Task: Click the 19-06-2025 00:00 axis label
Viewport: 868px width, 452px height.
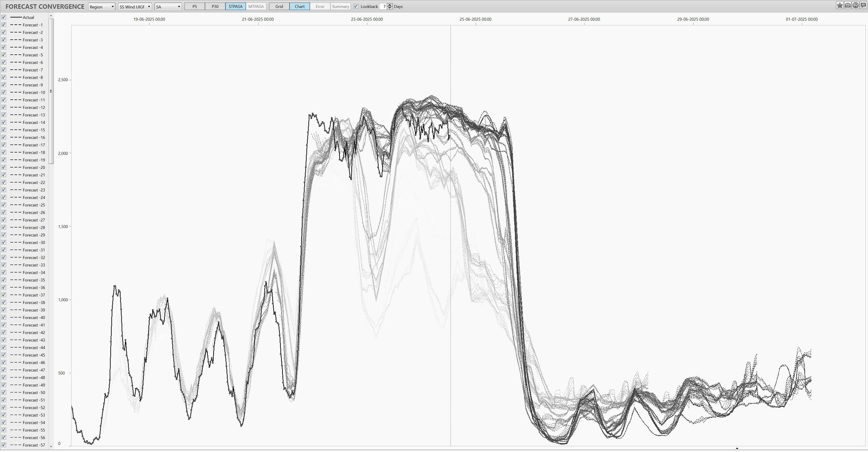Action: pos(149,19)
